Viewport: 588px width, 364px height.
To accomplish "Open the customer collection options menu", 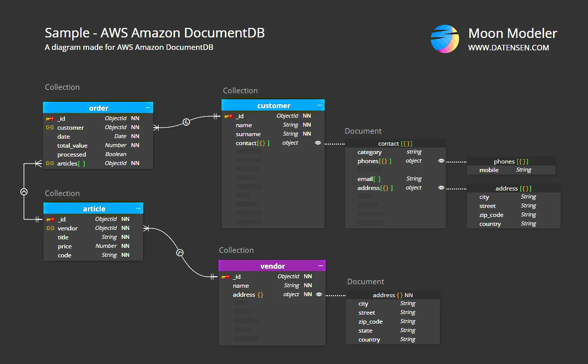I will [x=320, y=105].
